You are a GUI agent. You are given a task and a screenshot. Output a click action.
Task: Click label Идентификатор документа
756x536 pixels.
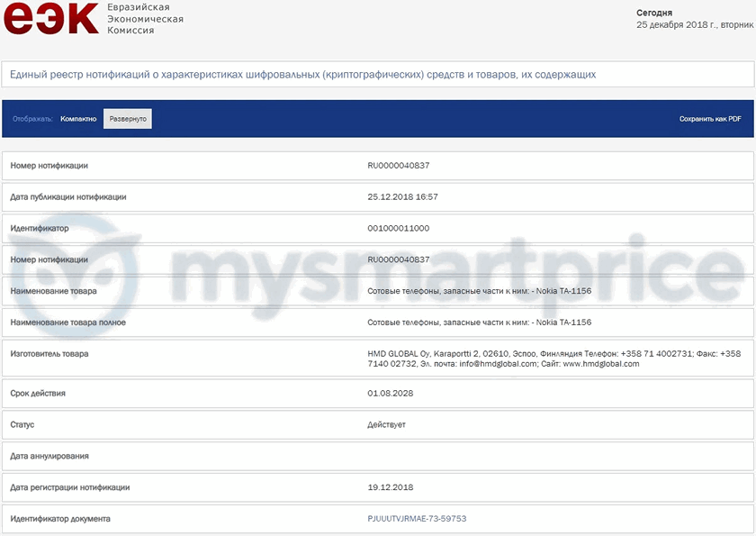(x=60, y=519)
